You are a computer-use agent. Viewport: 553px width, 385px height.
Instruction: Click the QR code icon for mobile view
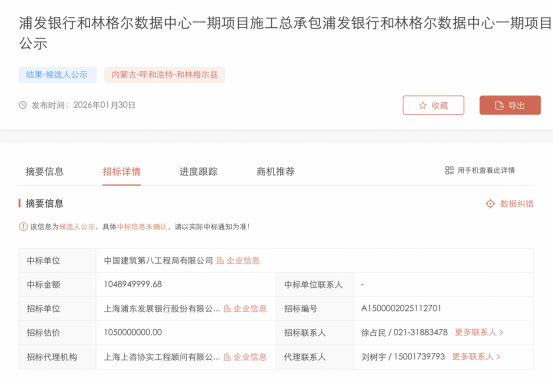[449, 170]
